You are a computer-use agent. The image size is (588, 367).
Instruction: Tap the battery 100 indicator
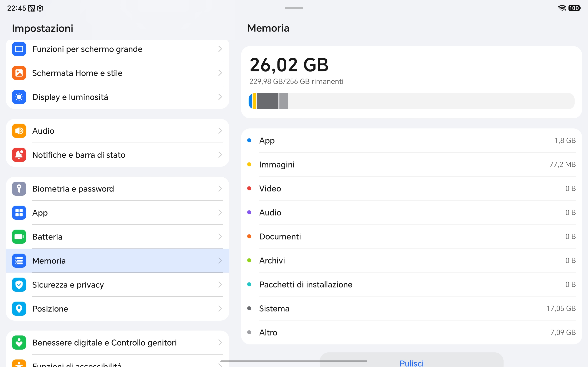coord(574,8)
